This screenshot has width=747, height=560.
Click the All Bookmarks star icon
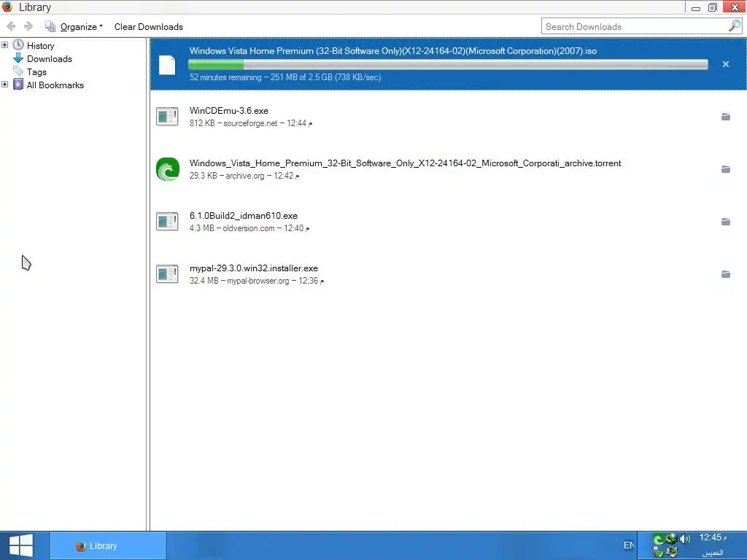pos(18,85)
